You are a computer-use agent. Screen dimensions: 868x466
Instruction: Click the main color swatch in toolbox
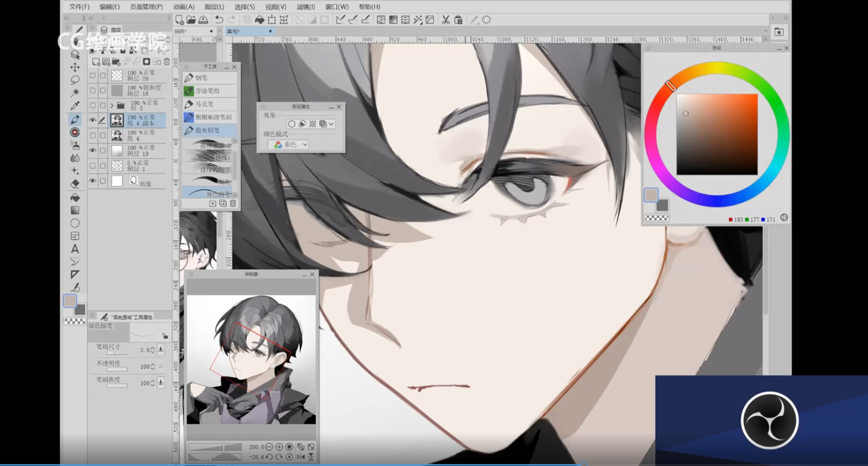[x=70, y=301]
